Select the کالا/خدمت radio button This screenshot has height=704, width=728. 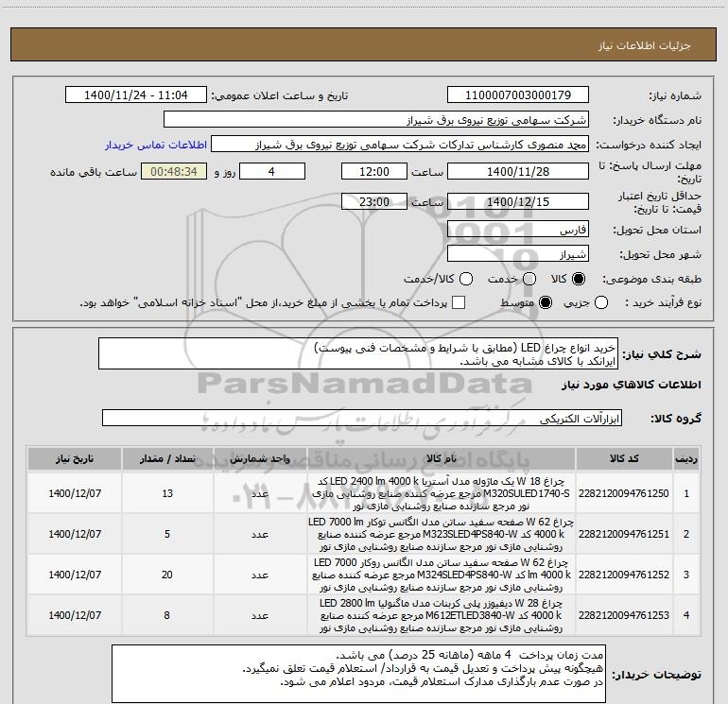pos(466,279)
